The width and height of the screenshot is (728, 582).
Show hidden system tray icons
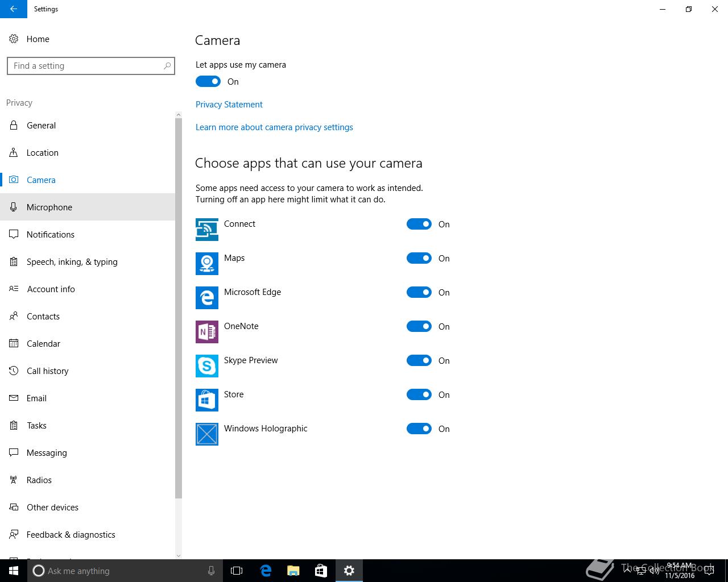coord(627,571)
